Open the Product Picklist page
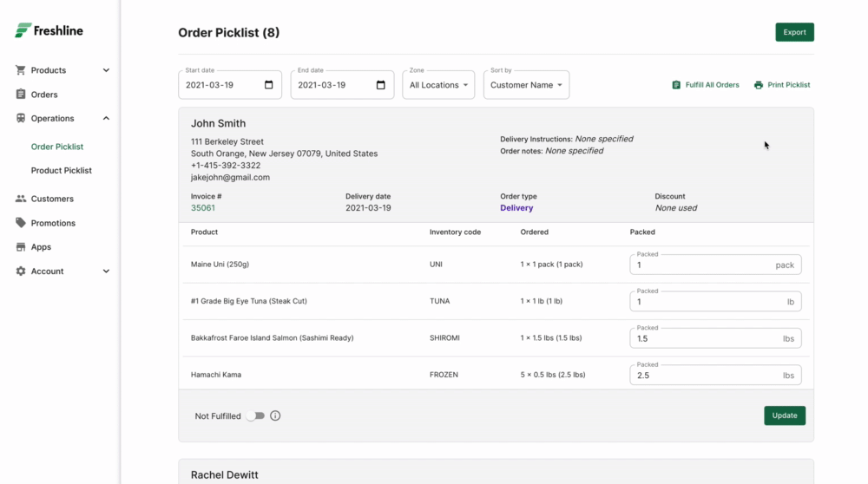This screenshot has height=484, width=868. coord(62,171)
